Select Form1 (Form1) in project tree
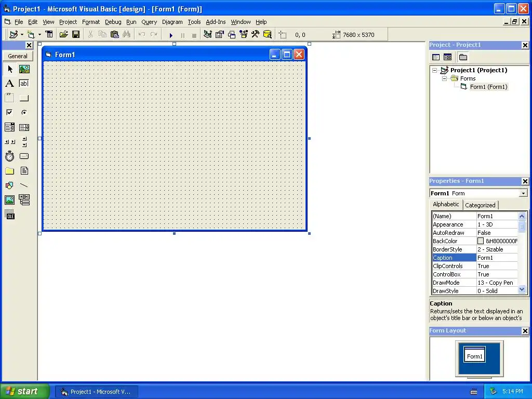Viewport: 532px width, 399px height. point(488,87)
